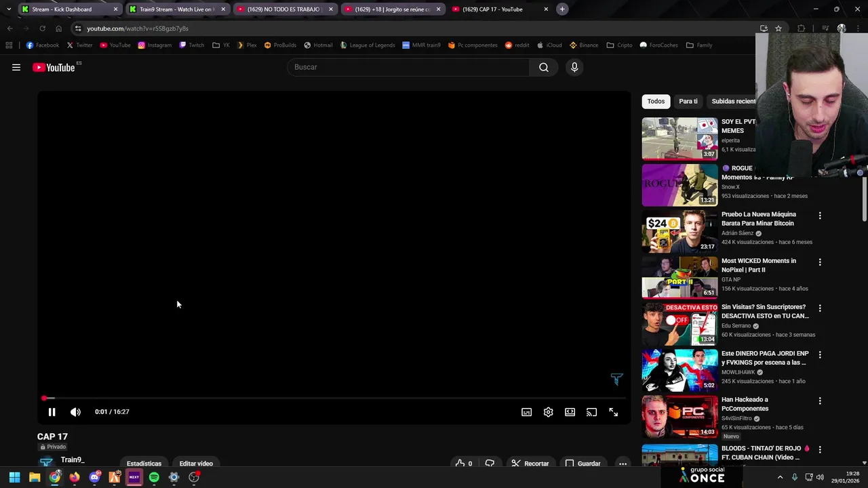Open options for Sin Visitas video
The height and width of the screenshot is (488, 868).
coord(820,308)
